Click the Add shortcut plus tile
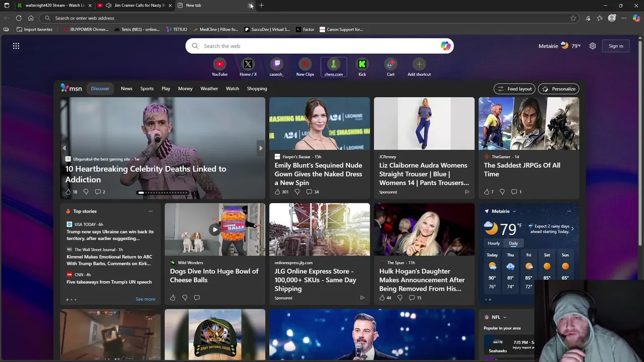 (419, 67)
